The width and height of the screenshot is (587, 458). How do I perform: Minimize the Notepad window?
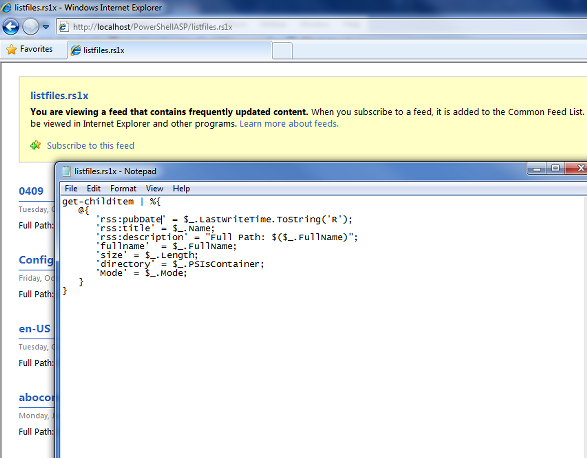(537, 169)
